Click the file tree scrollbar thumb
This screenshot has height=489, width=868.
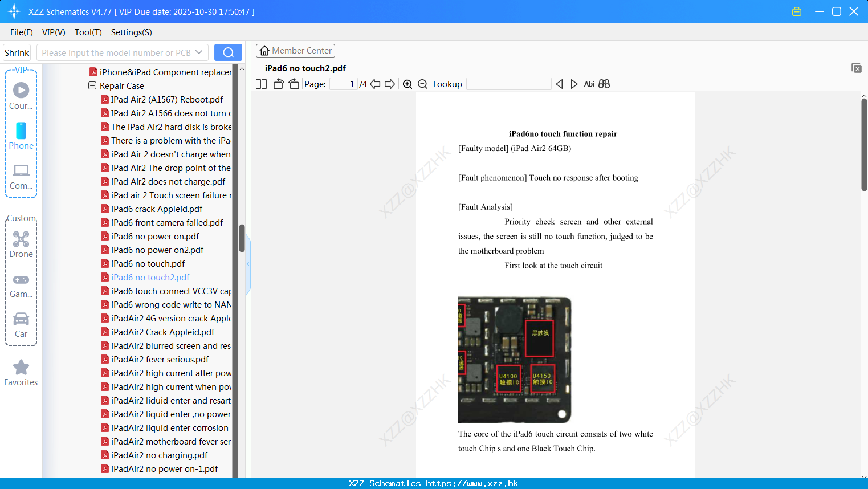coord(242,238)
